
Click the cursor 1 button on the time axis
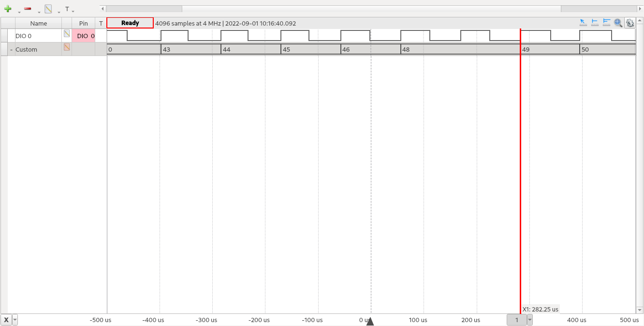point(516,320)
